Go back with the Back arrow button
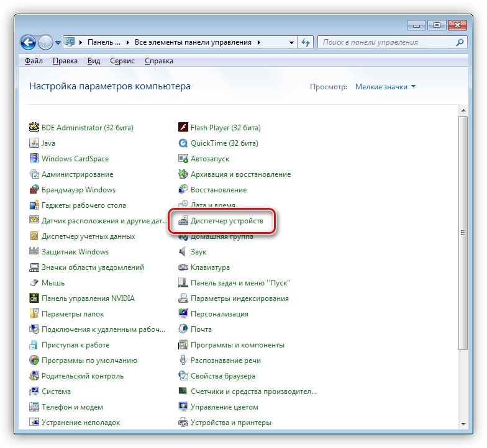487x448 pixels. click(29, 42)
